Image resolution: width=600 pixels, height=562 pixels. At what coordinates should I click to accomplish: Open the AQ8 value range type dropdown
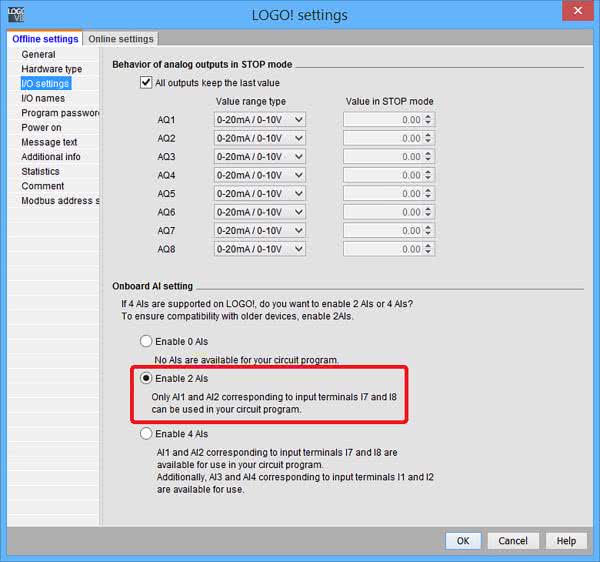tap(259, 249)
